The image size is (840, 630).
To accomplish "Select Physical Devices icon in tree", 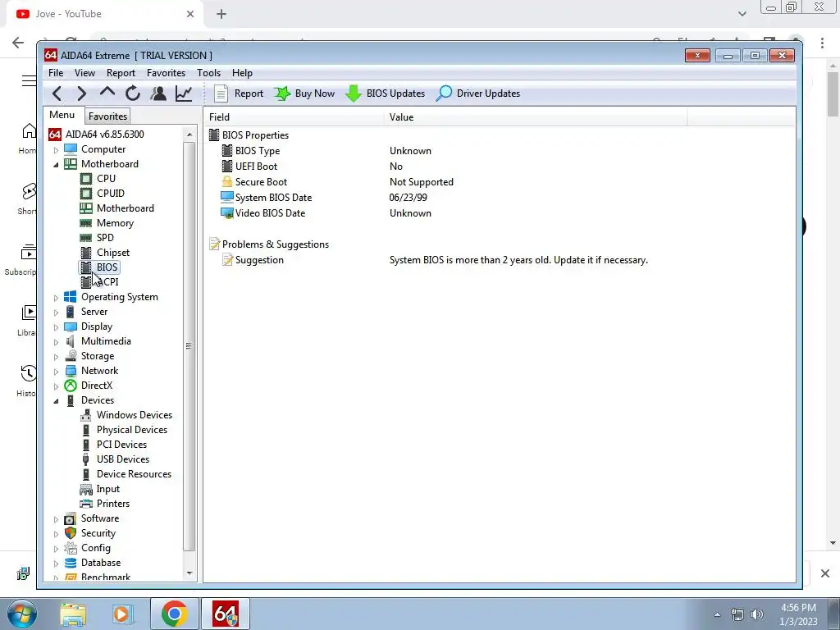I will 85,430.
